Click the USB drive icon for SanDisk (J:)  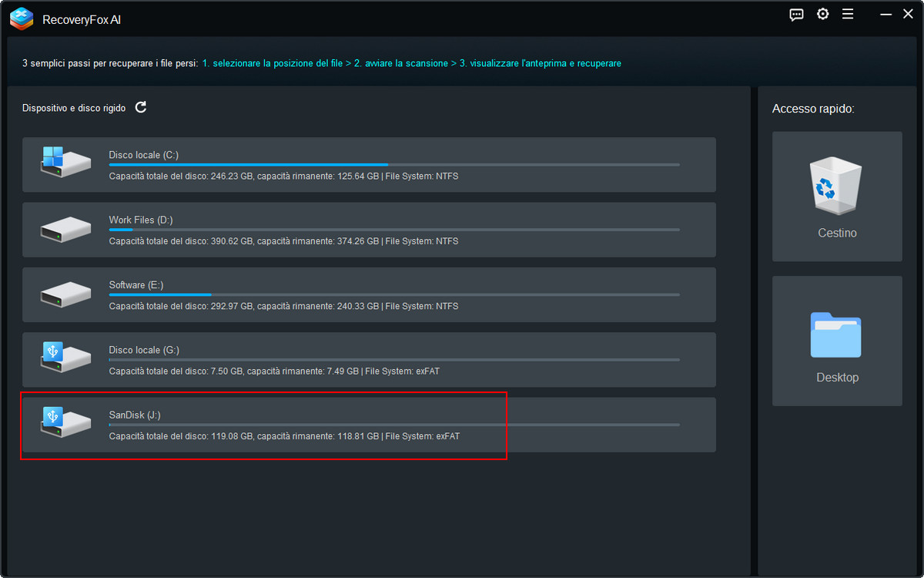(65, 423)
